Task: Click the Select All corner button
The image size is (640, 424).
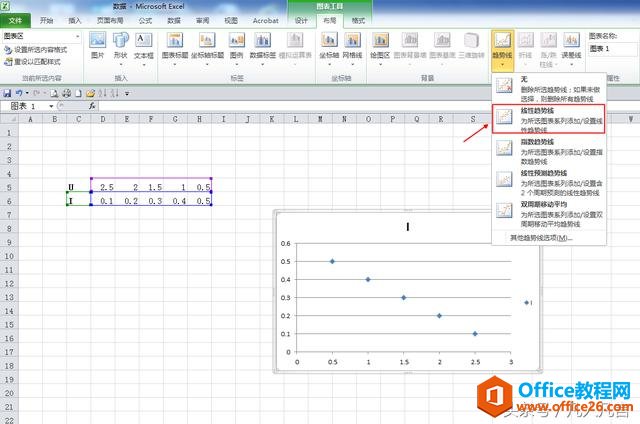Action: [x=9, y=119]
